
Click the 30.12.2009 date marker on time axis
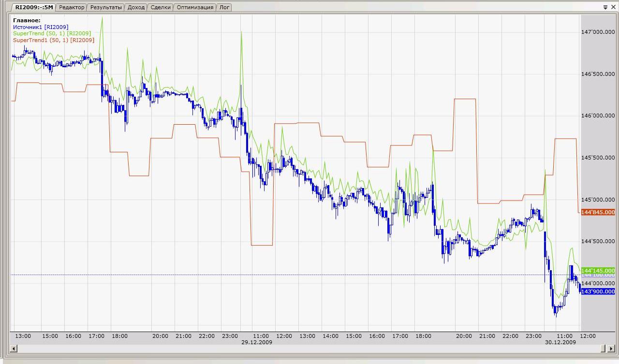560,342
